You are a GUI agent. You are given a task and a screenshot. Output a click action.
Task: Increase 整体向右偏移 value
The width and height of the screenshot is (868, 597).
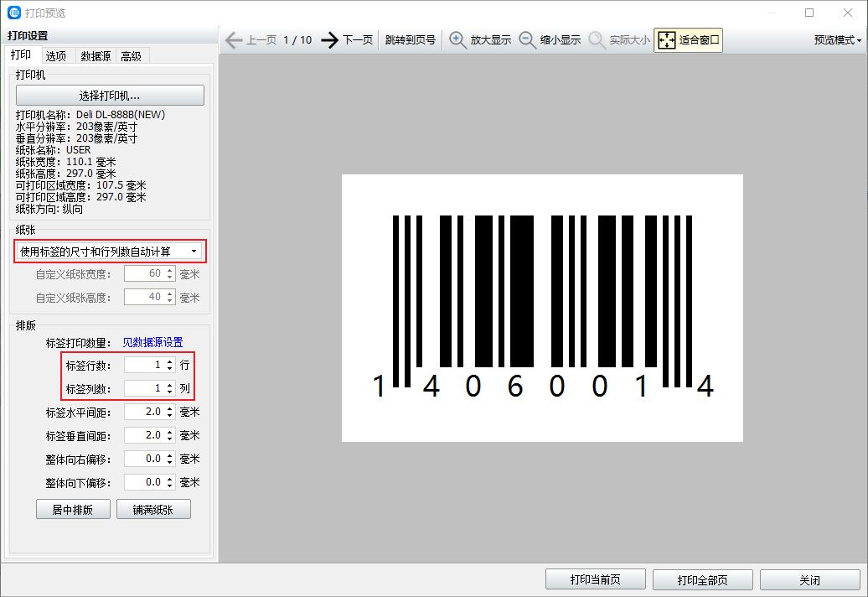(x=169, y=456)
